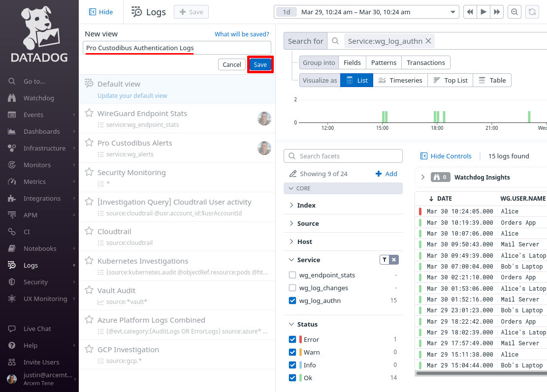
Task: Click the refresh icon in toolbar
Action: point(532,12)
